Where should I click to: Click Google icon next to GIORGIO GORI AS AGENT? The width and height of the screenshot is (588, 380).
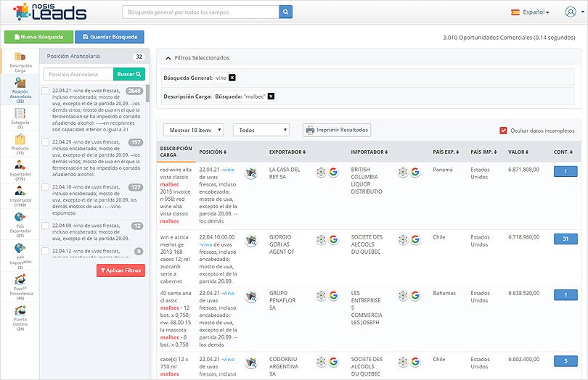(x=333, y=239)
